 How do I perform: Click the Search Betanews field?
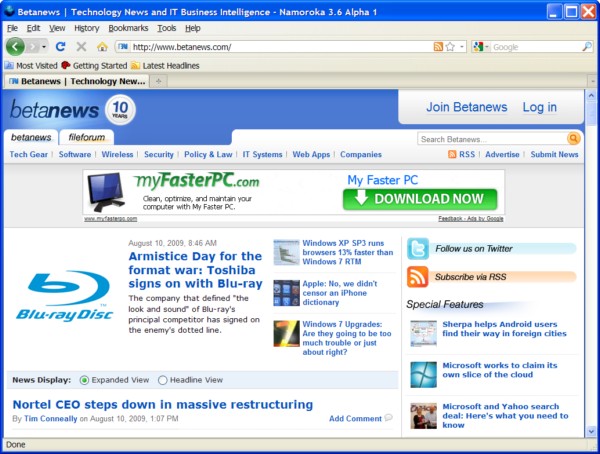(x=492, y=139)
